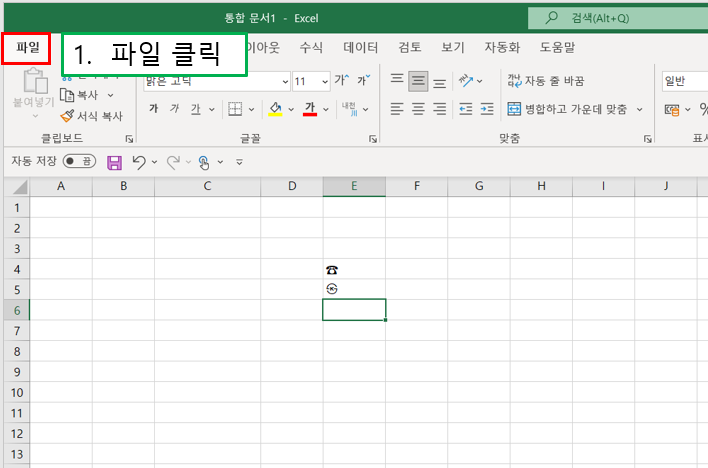This screenshot has width=708, height=468.
Task: Click the text orientation icon
Action: pos(466,81)
